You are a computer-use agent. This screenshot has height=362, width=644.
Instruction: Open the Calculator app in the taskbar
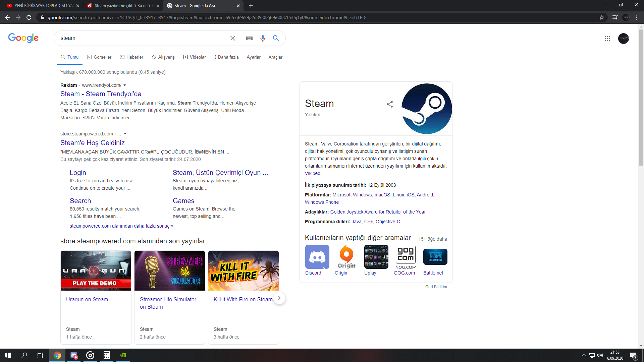(x=107, y=355)
